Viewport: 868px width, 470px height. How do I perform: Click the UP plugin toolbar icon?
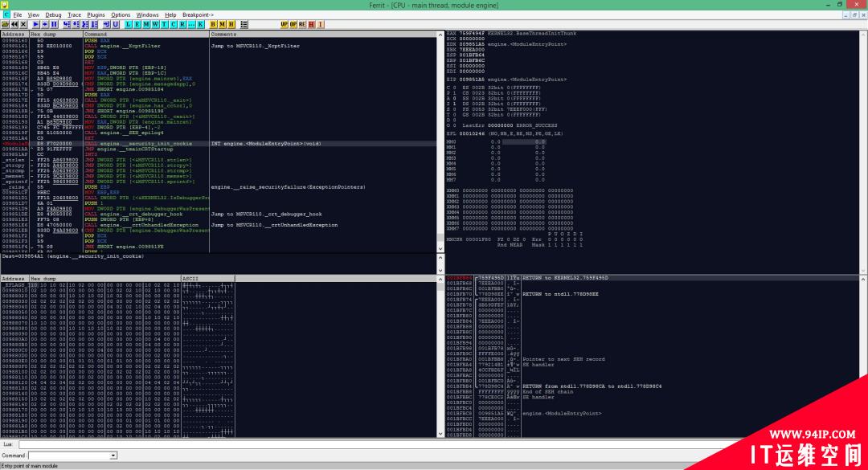click(x=284, y=24)
